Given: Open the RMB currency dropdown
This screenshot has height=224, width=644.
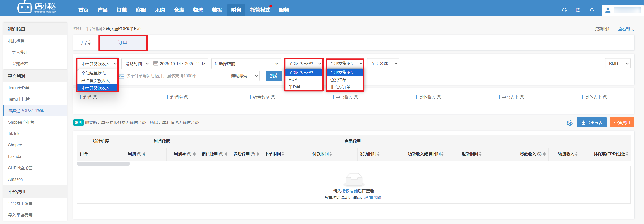Looking at the screenshot, I should click(x=618, y=64).
